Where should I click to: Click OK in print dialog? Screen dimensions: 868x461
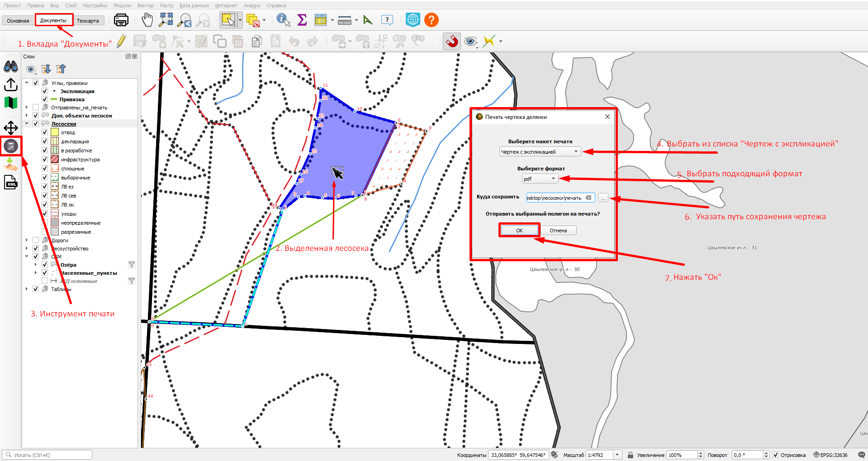pyautogui.click(x=519, y=230)
